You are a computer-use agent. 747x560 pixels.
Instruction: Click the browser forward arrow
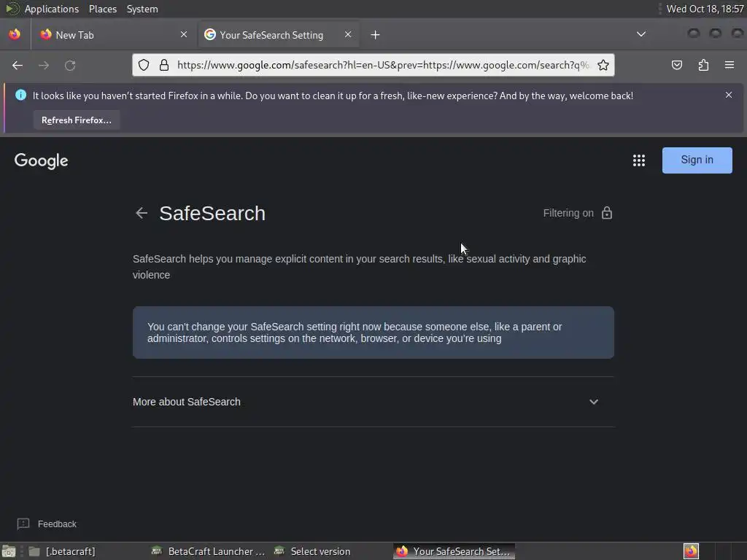[x=44, y=65]
